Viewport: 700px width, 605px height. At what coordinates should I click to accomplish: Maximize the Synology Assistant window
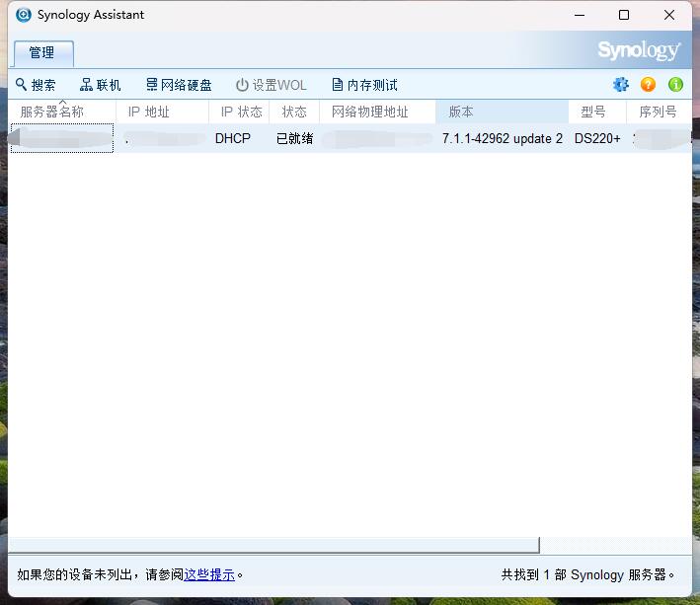click(x=624, y=15)
